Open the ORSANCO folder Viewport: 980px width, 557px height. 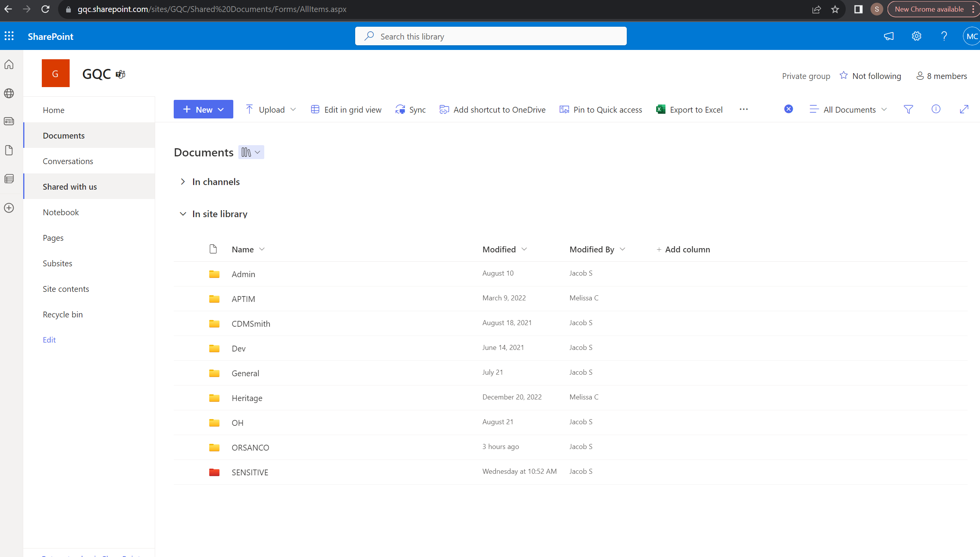(x=250, y=447)
